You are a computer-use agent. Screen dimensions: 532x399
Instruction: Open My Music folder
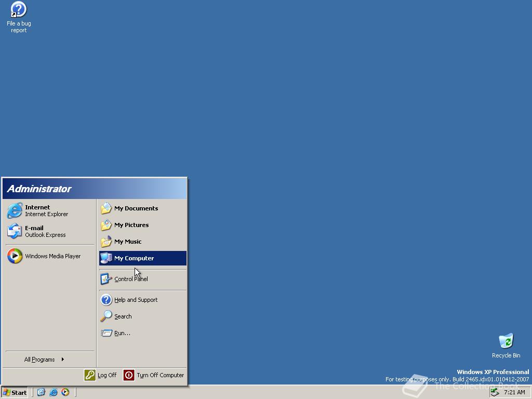tap(142, 242)
